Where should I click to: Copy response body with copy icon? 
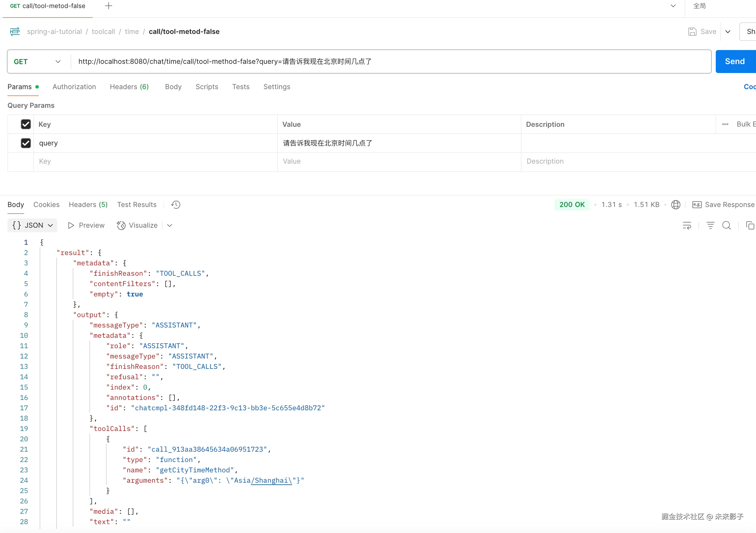tap(750, 225)
